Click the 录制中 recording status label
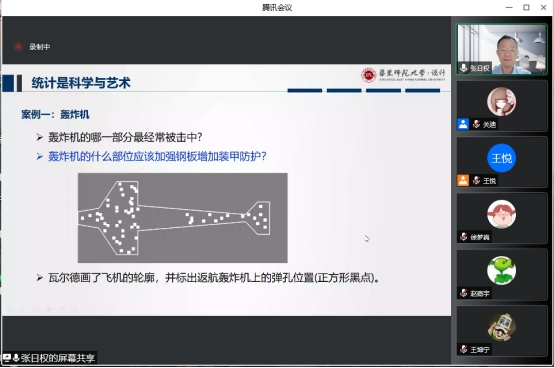554x368 pixels. (x=40, y=47)
